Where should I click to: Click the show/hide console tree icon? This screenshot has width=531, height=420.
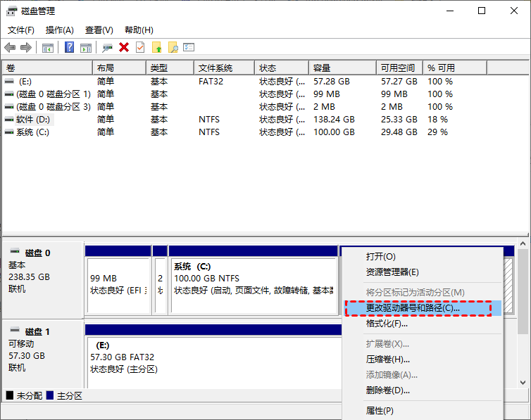(x=48, y=47)
